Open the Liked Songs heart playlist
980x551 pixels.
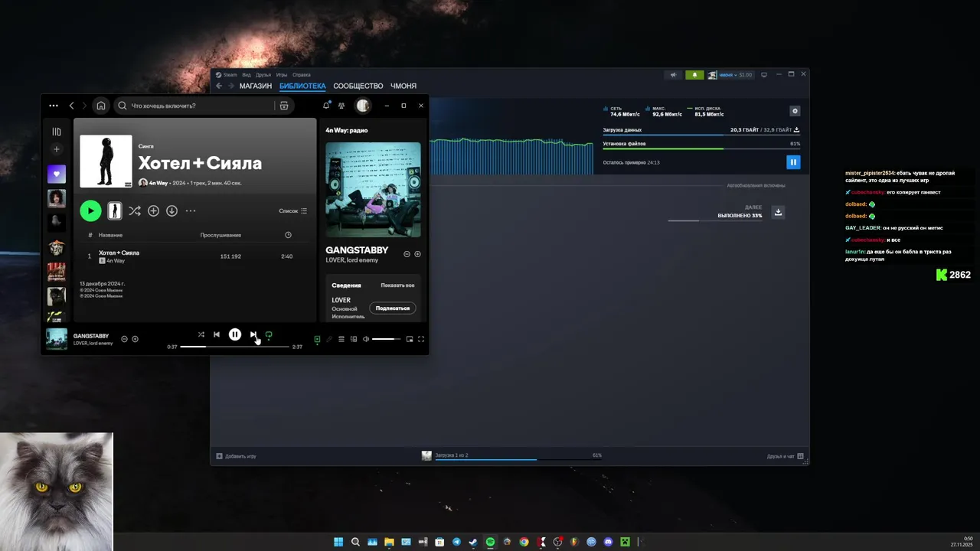pos(57,174)
